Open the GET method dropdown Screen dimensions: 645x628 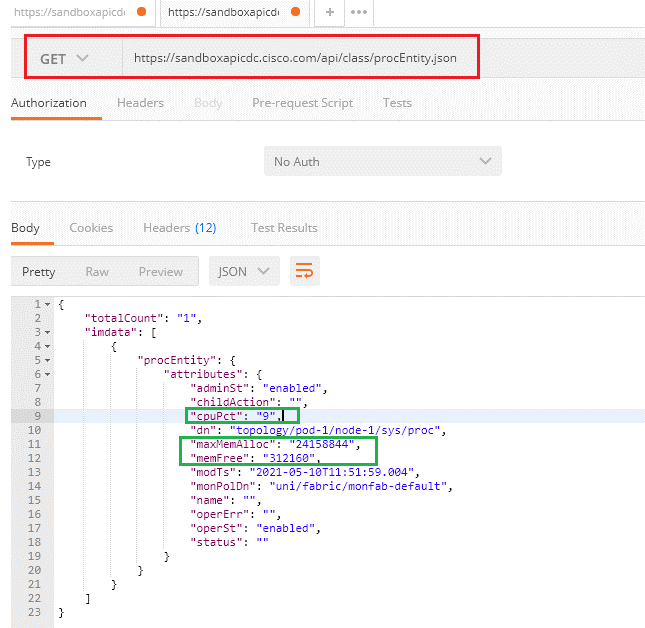tap(64, 59)
